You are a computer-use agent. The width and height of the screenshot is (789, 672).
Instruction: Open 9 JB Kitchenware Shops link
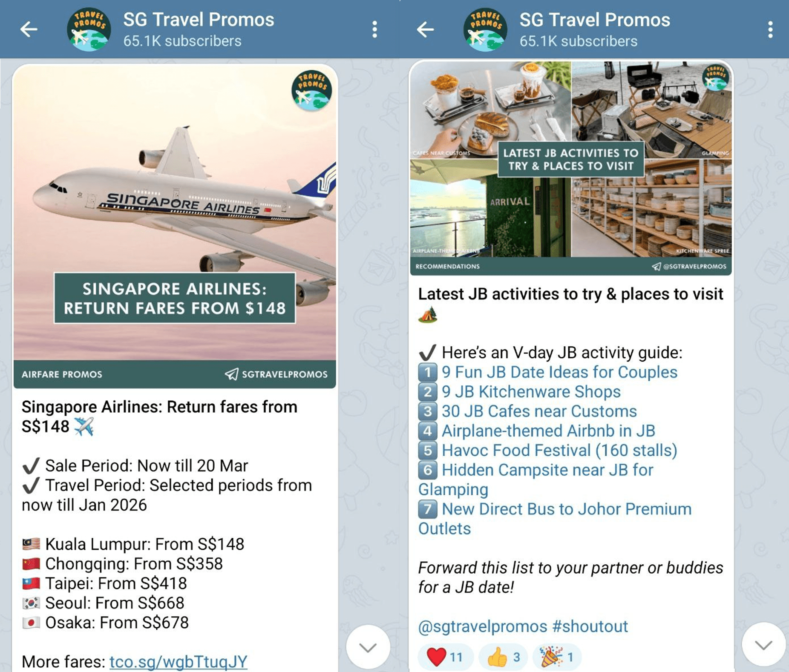point(531,392)
